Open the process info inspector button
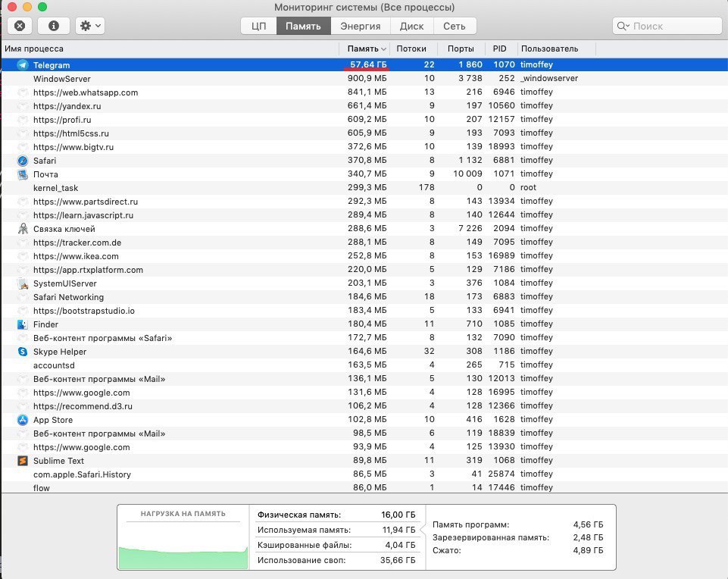This screenshot has height=579, width=728. click(x=54, y=26)
